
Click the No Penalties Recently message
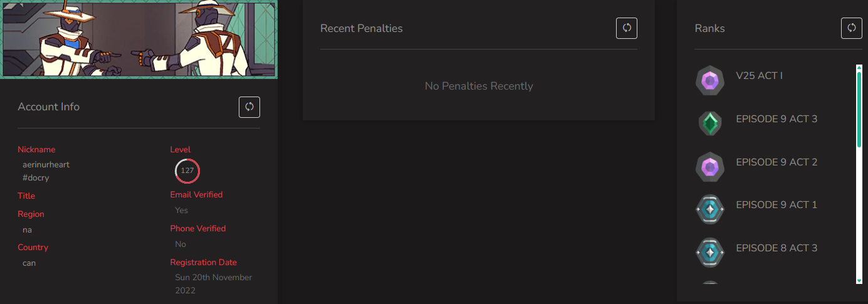pyautogui.click(x=479, y=86)
